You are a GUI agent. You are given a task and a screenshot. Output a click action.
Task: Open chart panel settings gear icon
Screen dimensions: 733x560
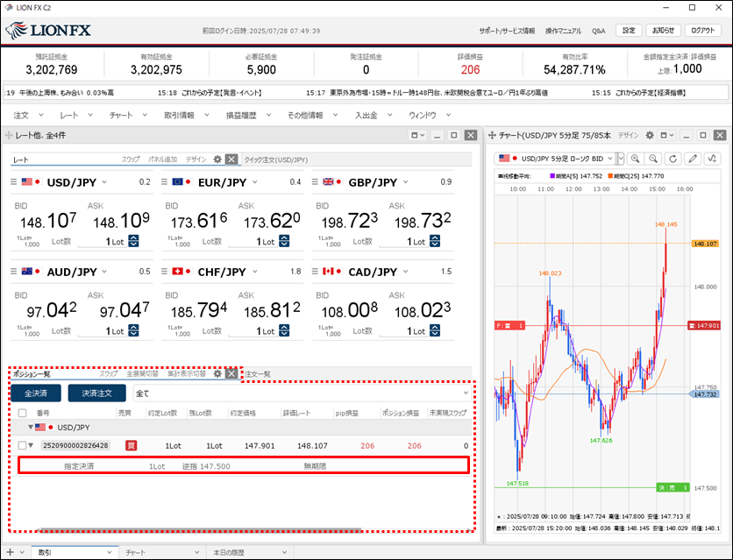(x=650, y=136)
